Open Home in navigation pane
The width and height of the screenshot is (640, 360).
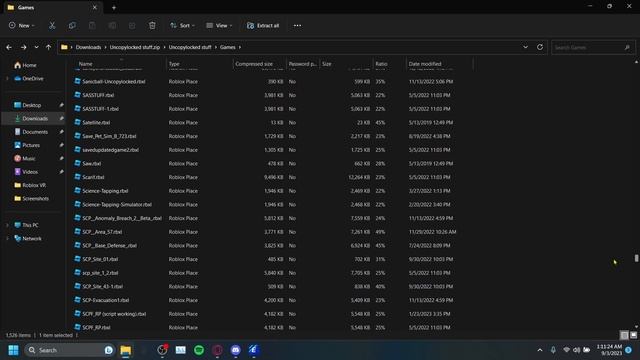click(x=25, y=65)
